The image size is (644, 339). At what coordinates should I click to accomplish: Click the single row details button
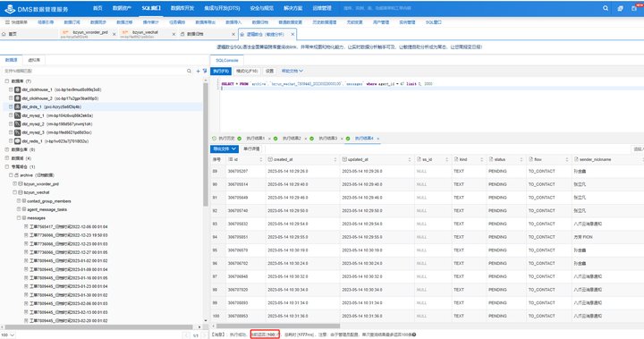pyautogui.click(x=251, y=148)
